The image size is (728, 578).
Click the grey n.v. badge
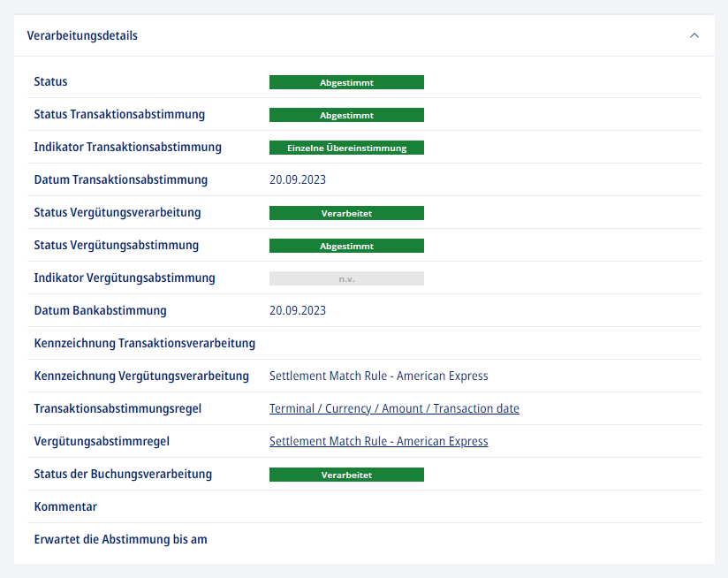[x=346, y=278]
